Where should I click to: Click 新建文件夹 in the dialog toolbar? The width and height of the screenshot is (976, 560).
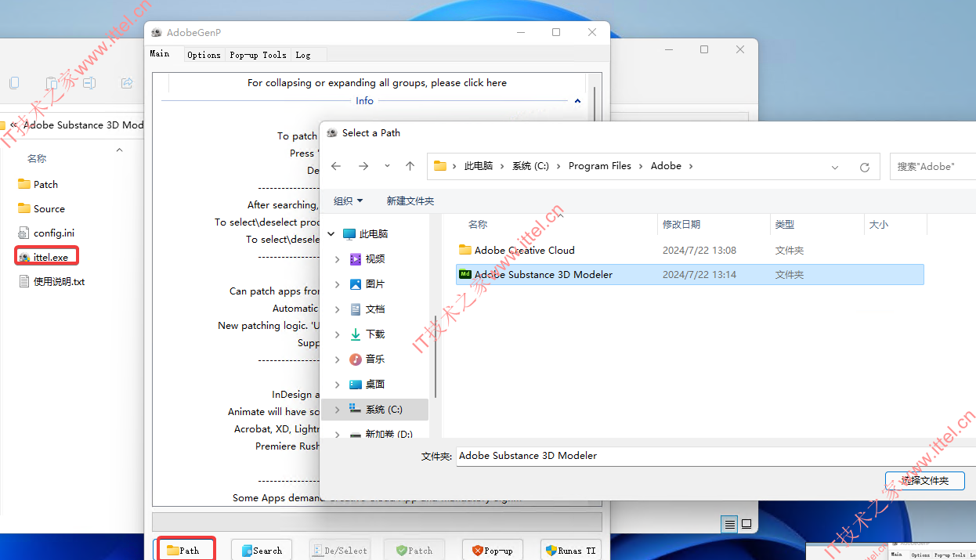[x=410, y=201]
